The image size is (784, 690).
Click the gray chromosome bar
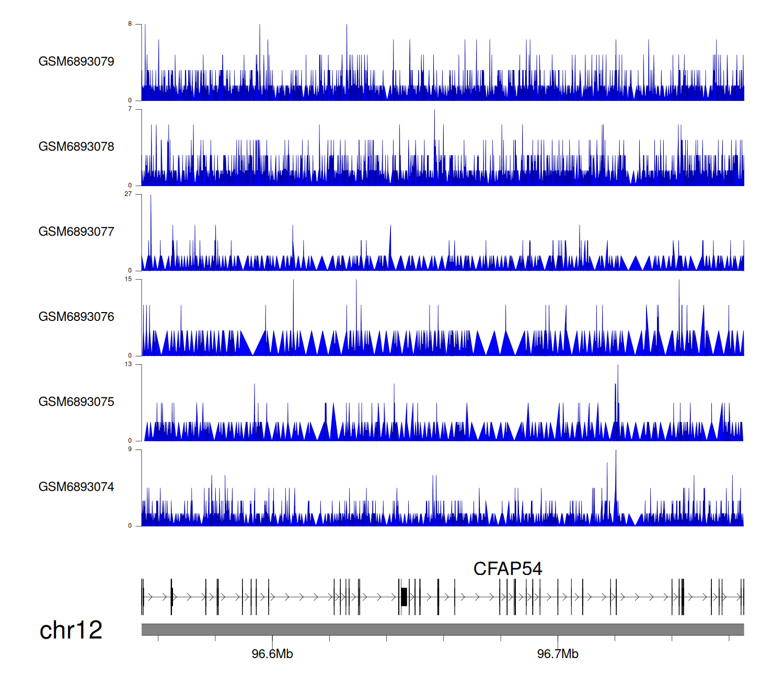tap(442, 629)
